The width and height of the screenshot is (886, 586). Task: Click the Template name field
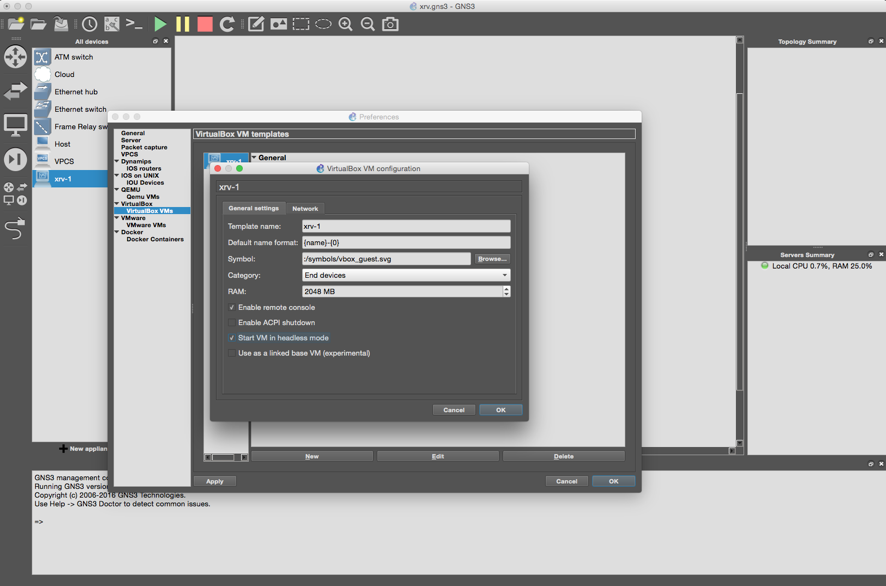point(406,226)
